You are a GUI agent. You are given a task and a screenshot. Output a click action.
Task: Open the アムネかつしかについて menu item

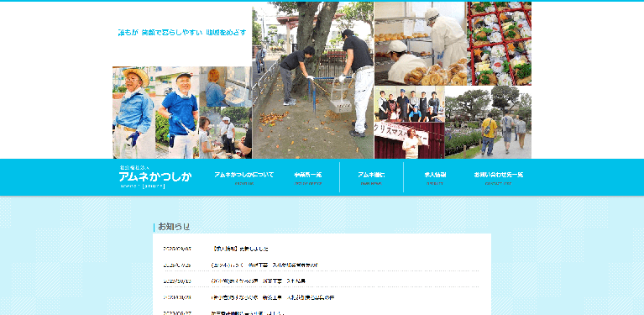tap(244, 177)
